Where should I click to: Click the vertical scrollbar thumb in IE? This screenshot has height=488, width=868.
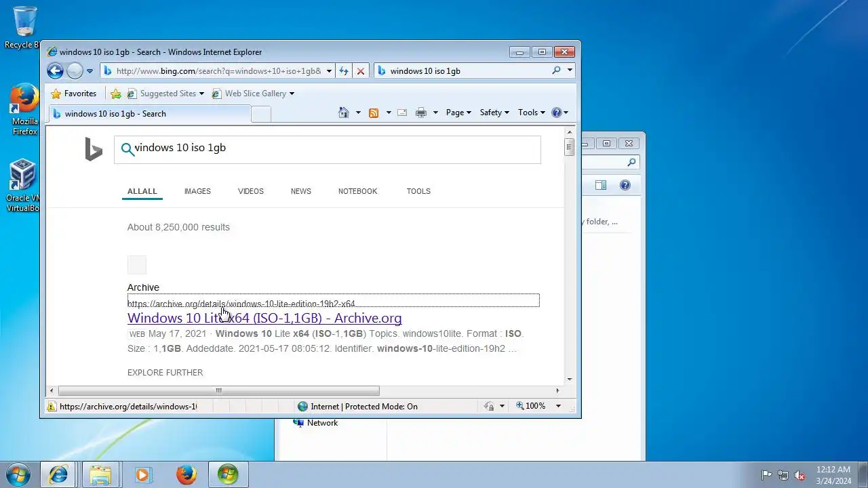[x=570, y=147]
